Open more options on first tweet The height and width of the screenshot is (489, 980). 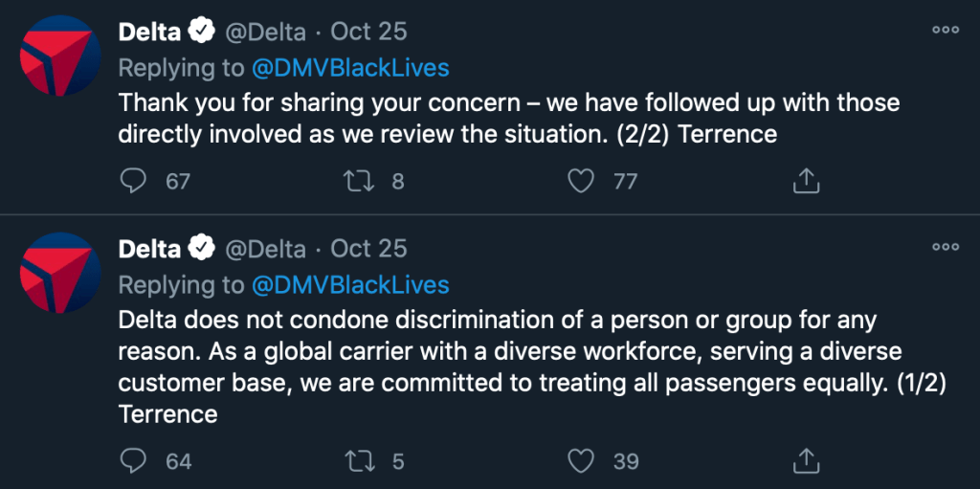(x=945, y=30)
